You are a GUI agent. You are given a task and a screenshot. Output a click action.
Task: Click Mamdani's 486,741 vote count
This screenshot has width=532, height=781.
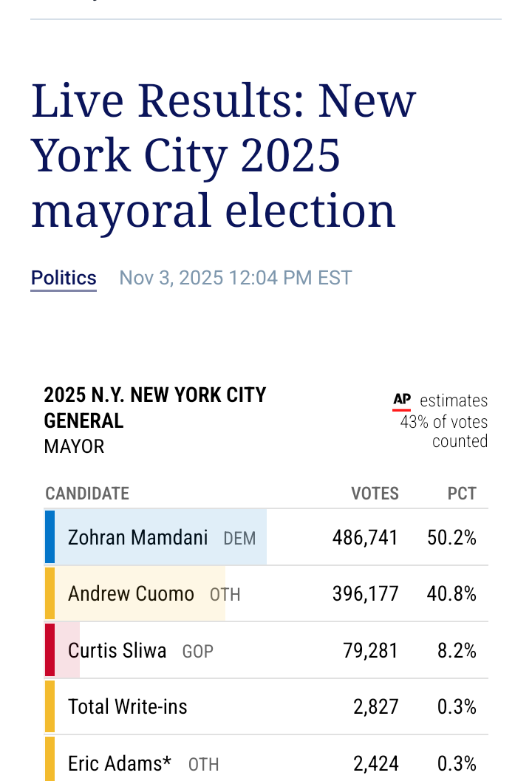click(x=365, y=537)
